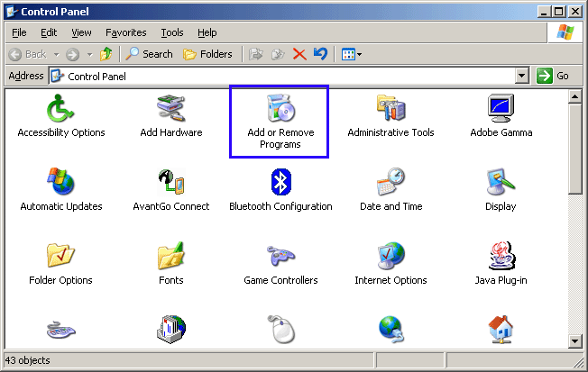
Task: Click the scrollbar up arrow
Action: tap(574, 97)
